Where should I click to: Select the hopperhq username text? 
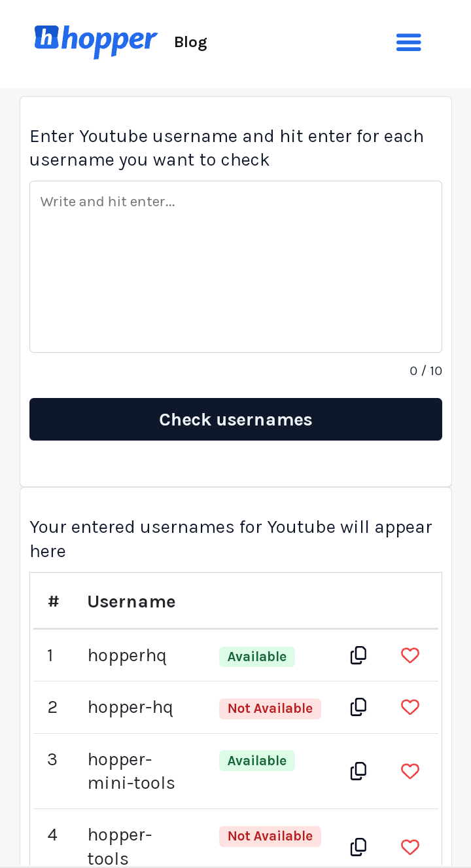point(127,655)
